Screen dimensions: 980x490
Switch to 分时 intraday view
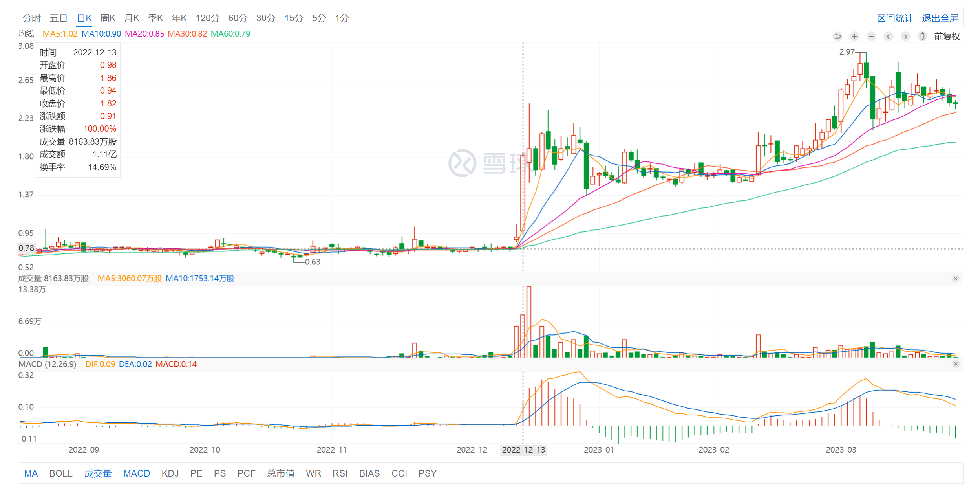pos(31,18)
